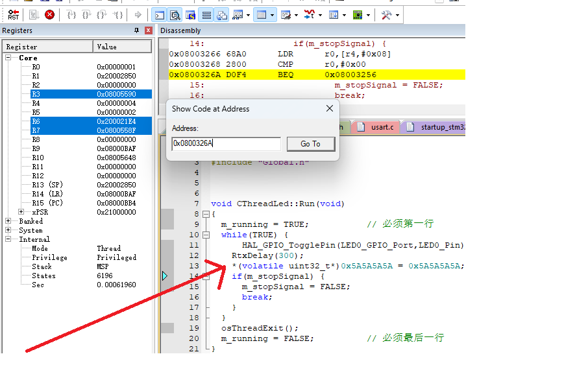Collapse the Internal register group
The height and width of the screenshot is (365, 588).
tap(8, 239)
